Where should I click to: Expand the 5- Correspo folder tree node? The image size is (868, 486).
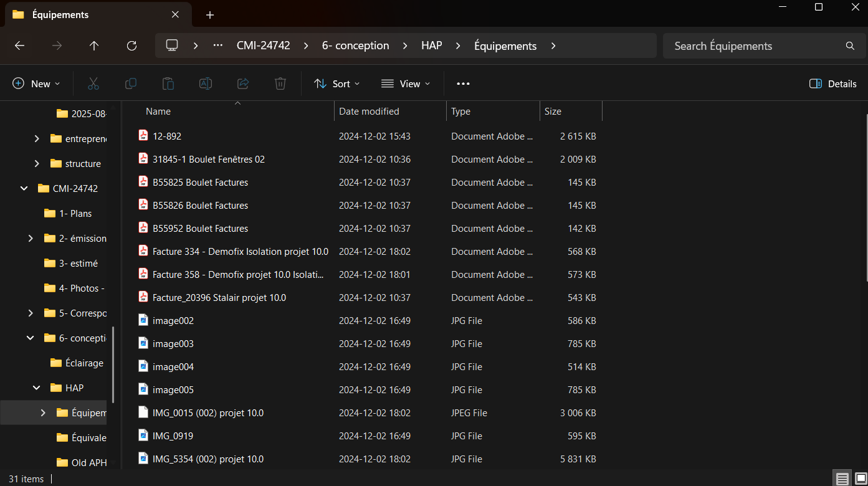tap(31, 313)
